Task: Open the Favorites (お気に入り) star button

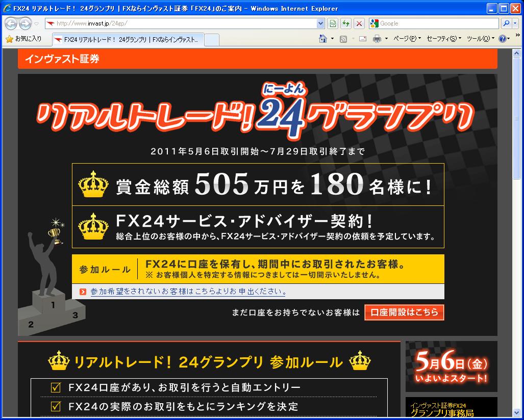Action: click(x=23, y=39)
